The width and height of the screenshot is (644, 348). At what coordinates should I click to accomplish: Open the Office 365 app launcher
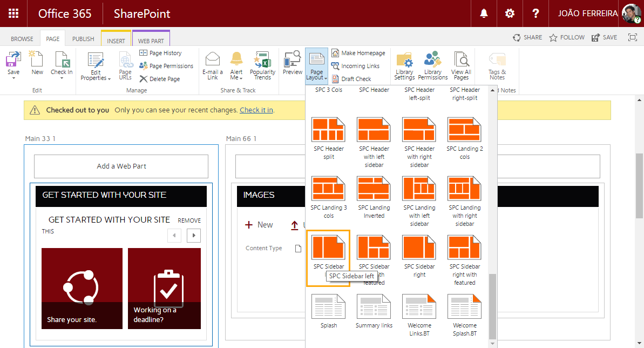[x=13, y=14]
